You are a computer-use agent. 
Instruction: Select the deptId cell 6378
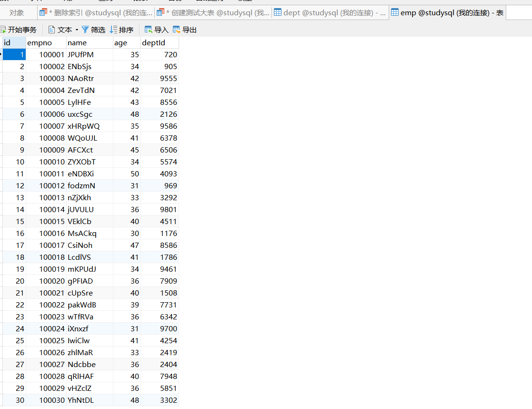(x=160, y=138)
